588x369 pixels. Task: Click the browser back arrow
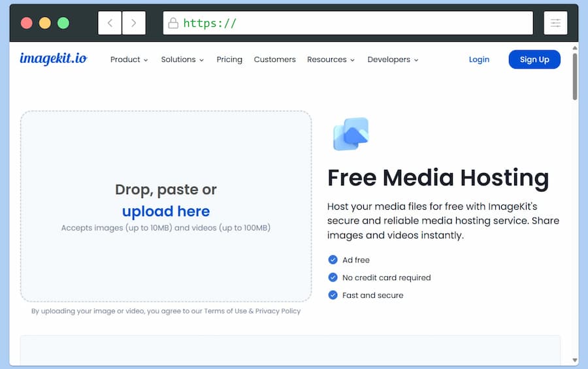coord(110,23)
